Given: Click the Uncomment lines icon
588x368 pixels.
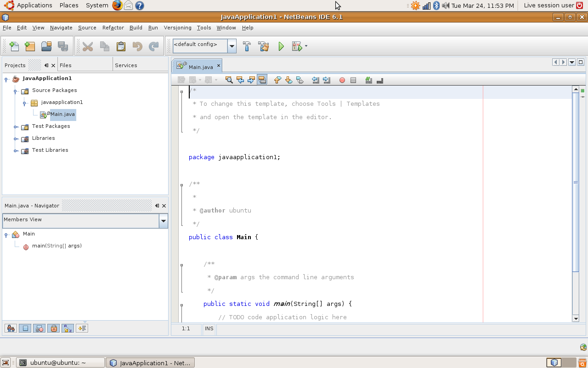Looking at the screenshot, I should pyautogui.click(x=380, y=80).
